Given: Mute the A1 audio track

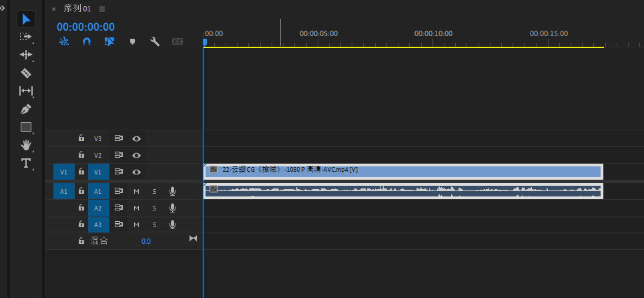Looking at the screenshot, I should [136, 191].
